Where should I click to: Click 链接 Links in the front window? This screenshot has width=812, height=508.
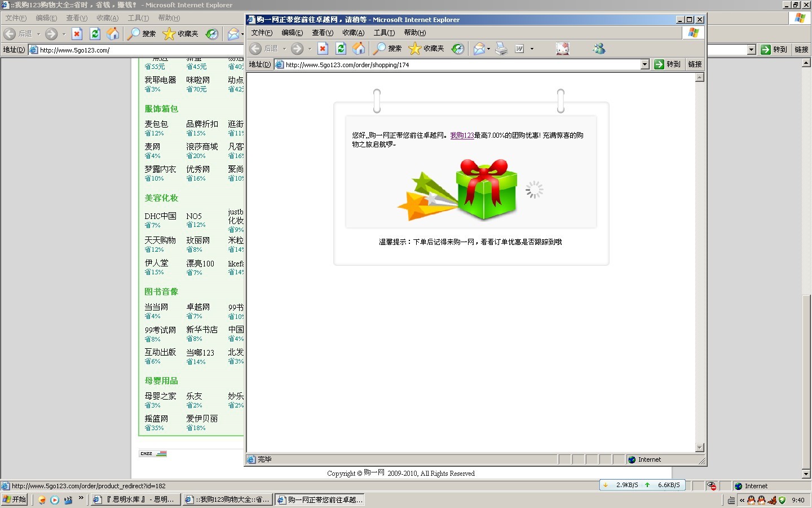pyautogui.click(x=695, y=64)
